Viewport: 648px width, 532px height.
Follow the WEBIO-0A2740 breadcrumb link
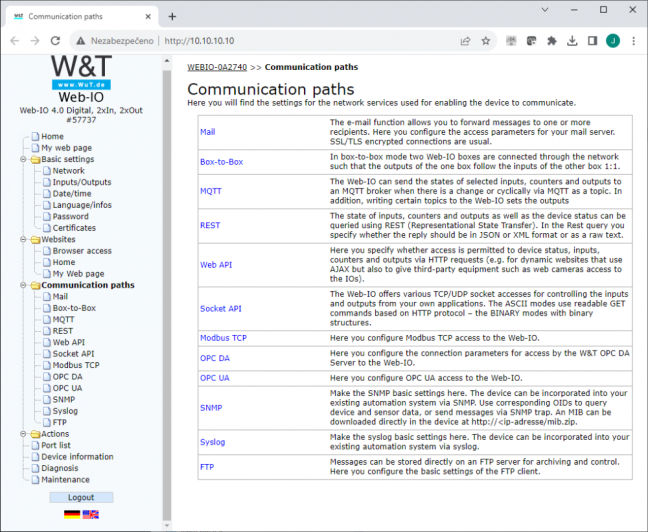tap(217, 67)
